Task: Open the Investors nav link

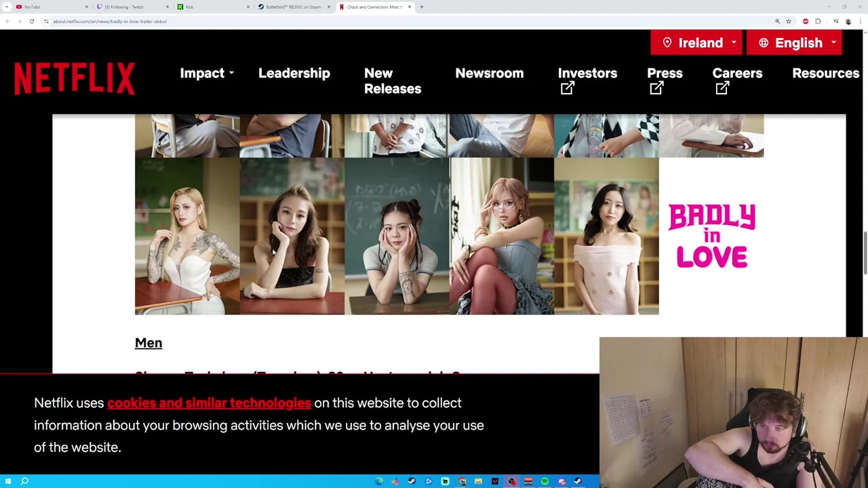Action: (x=587, y=73)
